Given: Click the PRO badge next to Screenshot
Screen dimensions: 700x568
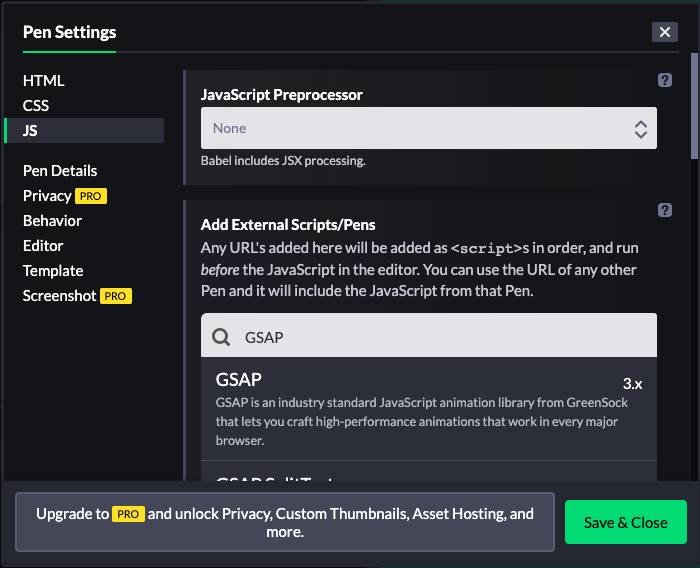Looking at the screenshot, I should pyautogui.click(x=115, y=296).
